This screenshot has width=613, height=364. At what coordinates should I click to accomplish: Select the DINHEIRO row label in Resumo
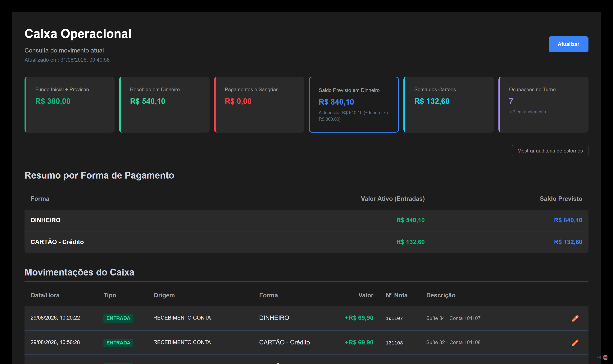46,220
